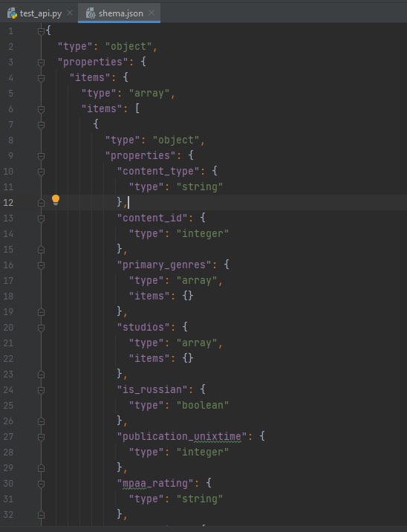The height and width of the screenshot is (532, 407).
Task: Collapse the "mpaa_rating" fold marker
Action: [x=41, y=484]
